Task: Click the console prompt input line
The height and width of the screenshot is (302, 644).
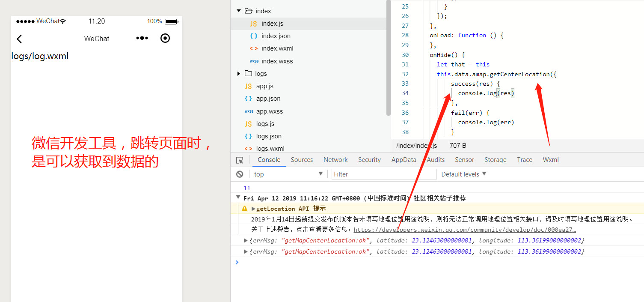Action: [437, 262]
